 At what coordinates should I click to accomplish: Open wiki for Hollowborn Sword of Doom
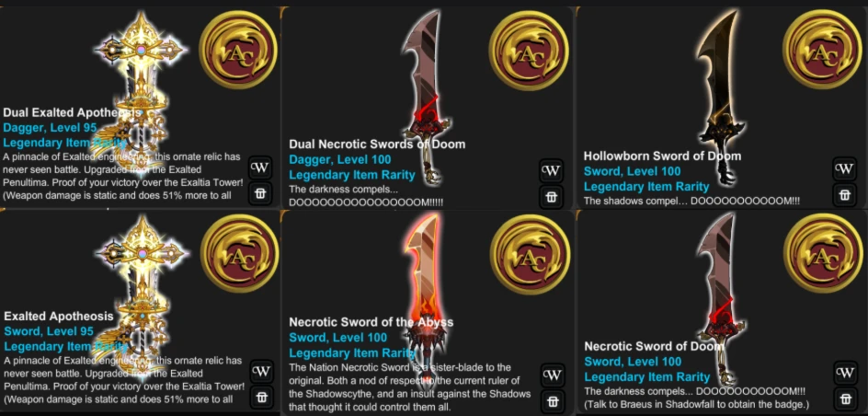[844, 169]
